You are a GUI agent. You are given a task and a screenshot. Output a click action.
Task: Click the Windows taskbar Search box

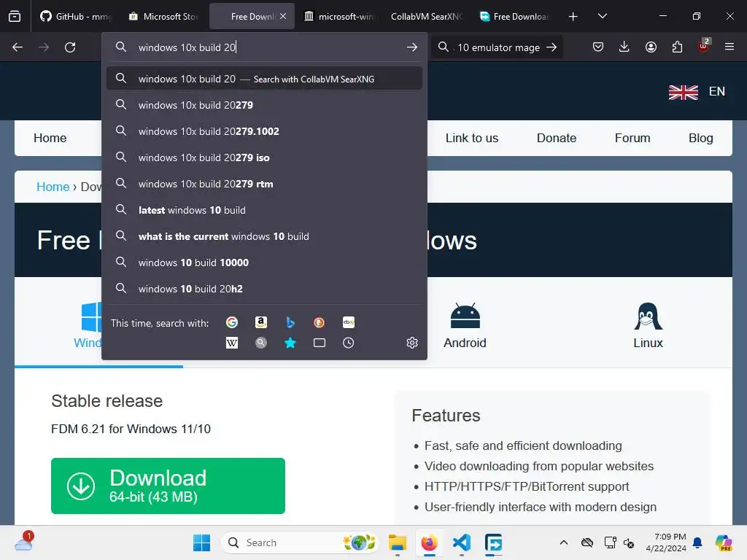299,542
